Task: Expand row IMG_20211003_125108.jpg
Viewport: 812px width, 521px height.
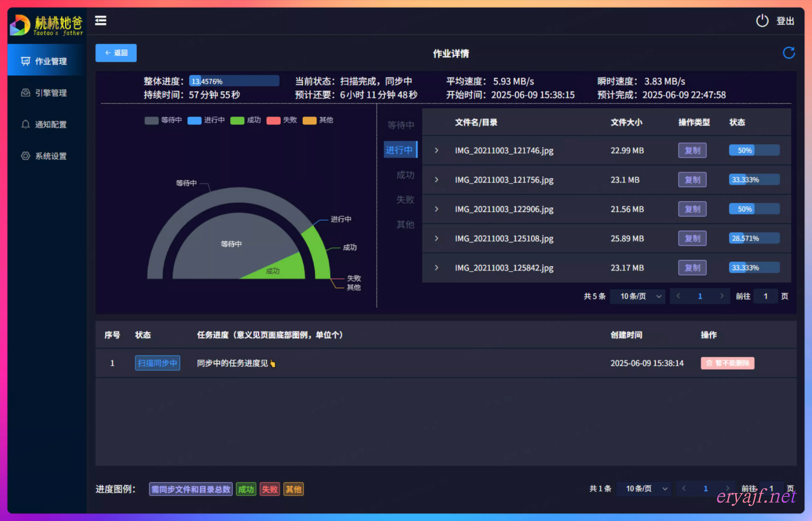Action: (436, 238)
